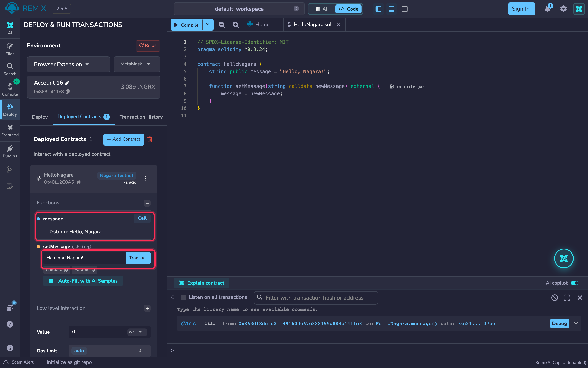Delete all deployed contracts trash icon

click(x=150, y=139)
